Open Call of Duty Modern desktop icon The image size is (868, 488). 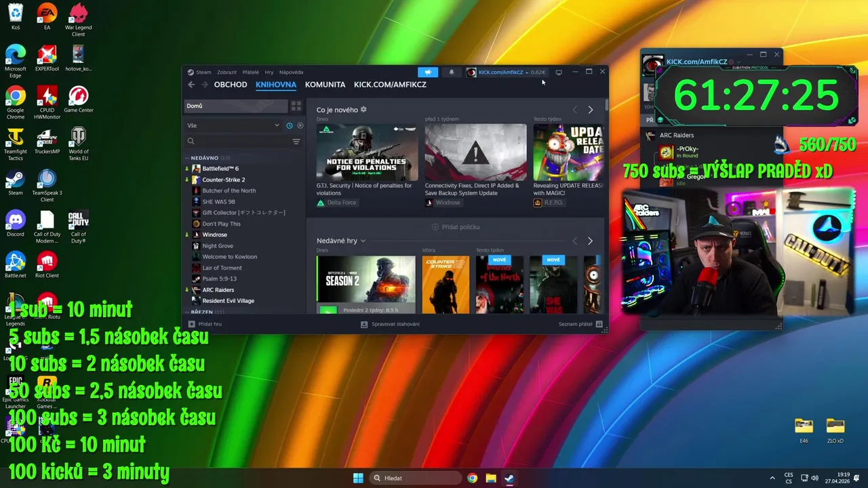[47, 225]
